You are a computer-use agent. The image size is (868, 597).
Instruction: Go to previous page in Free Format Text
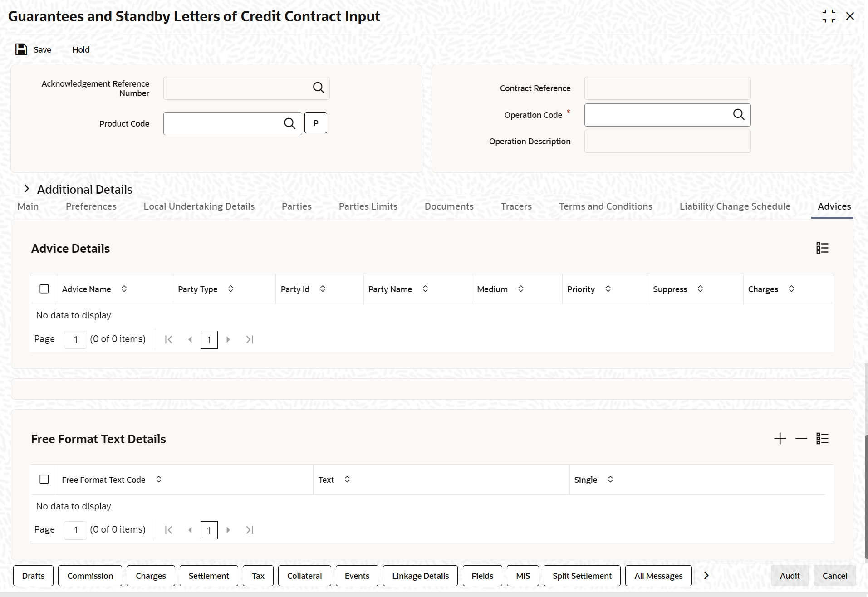[x=190, y=530]
